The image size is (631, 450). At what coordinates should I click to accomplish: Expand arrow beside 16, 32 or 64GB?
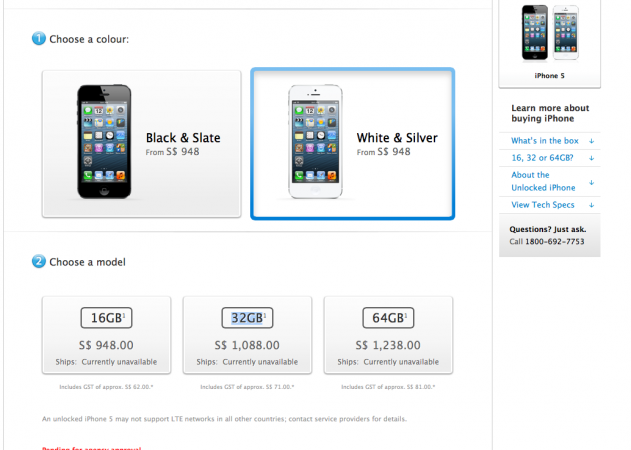(x=592, y=158)
